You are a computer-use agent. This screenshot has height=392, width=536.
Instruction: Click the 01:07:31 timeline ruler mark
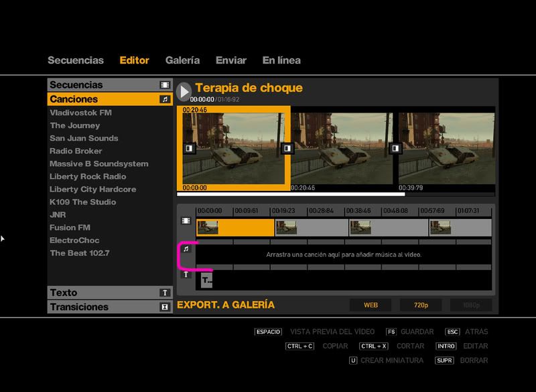[x=470, y=211]
